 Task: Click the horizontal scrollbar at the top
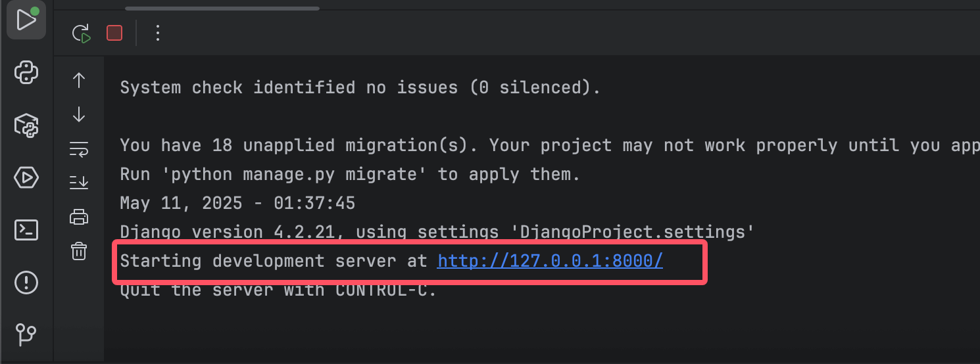coord(222,9)
